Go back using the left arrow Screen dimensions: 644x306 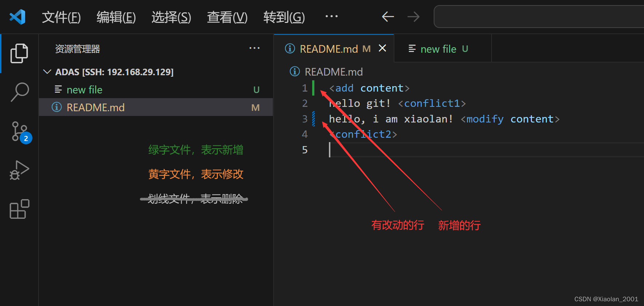[x=388, y=17]
